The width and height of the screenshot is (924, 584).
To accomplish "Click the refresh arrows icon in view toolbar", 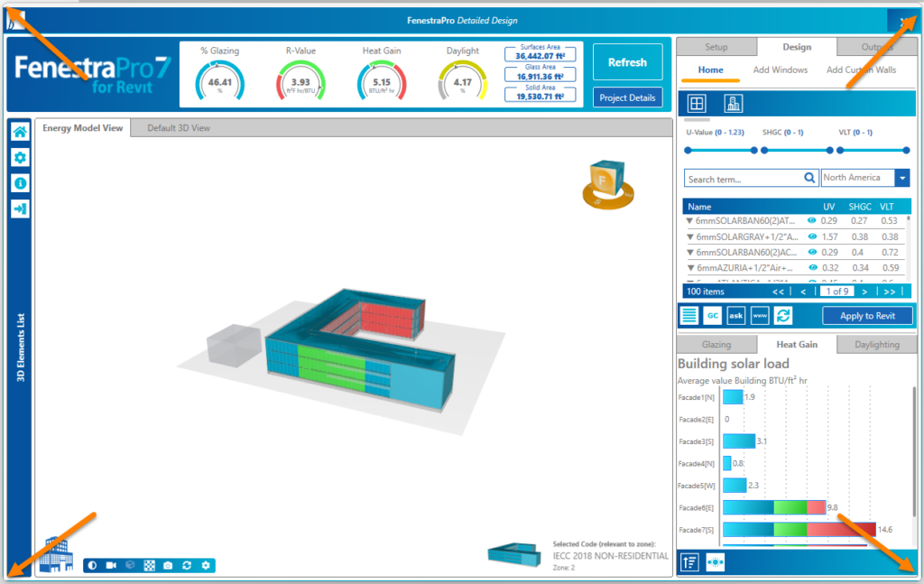I will pyautogui.click(x=187, y=565).
